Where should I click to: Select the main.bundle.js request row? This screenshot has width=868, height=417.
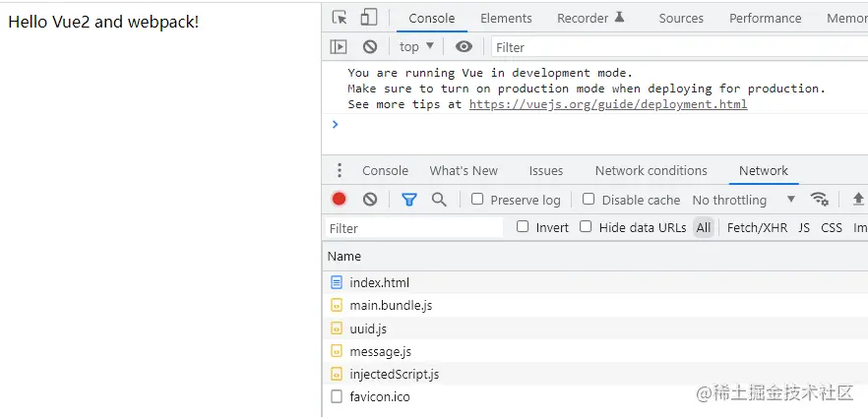(595, 305)
